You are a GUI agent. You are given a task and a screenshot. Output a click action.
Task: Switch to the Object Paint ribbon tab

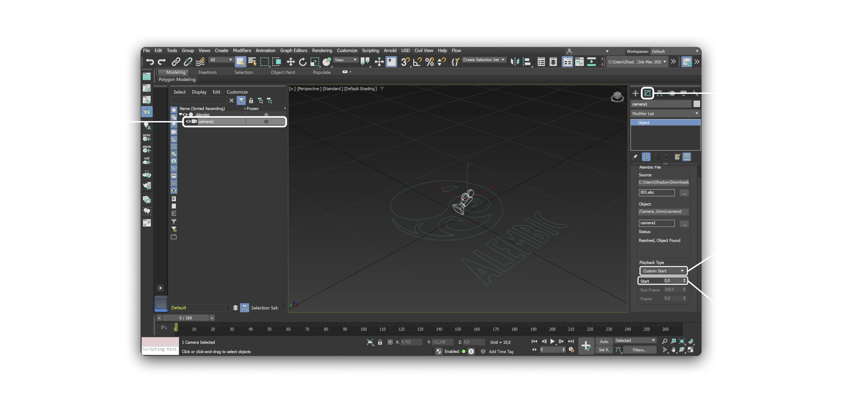(x=283, y=72)
